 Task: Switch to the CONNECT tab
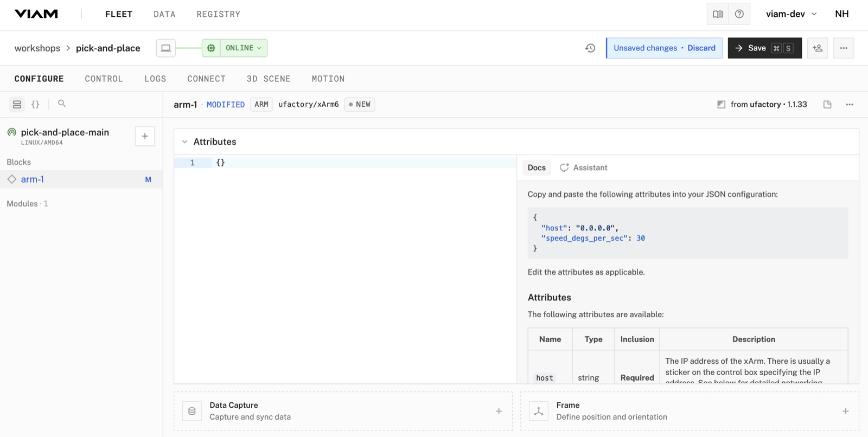[206, 79]
